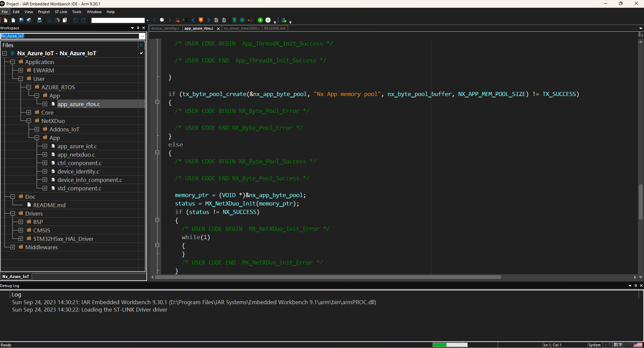The image size is (644, 348).
Task: Click the Make build icon
Action: click(242, 20)
